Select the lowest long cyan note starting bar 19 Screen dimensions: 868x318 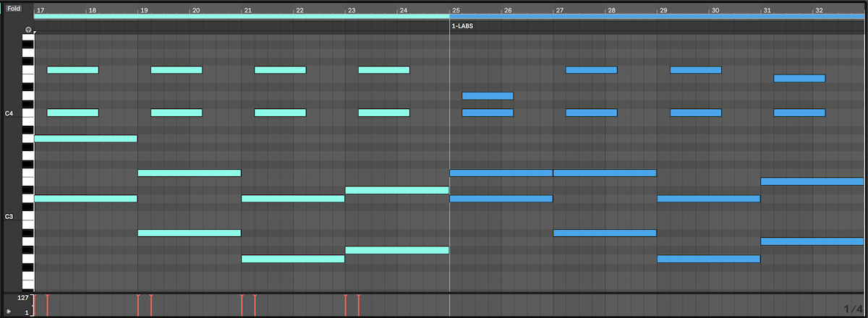coord(189,233)
